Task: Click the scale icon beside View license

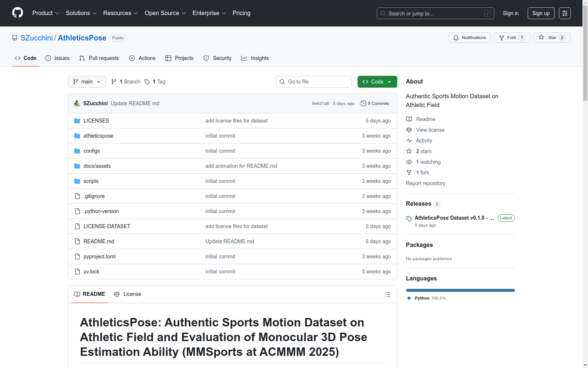Action: click(x=409, y=130)
